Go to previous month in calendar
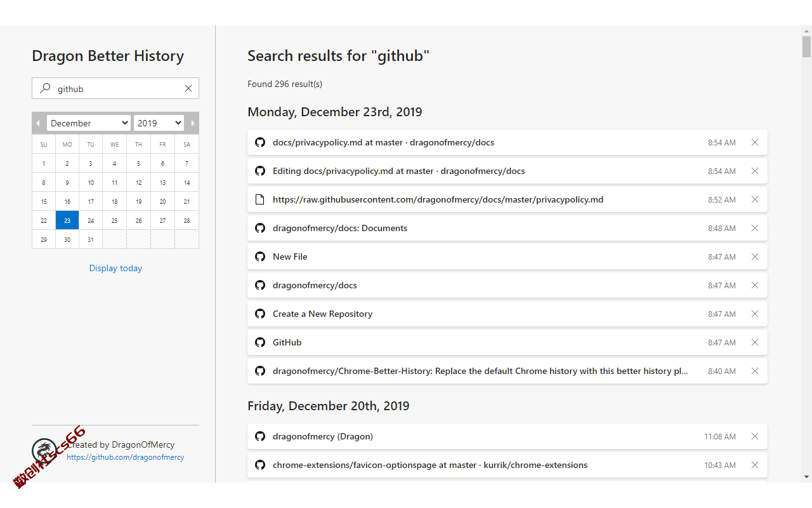Image resolution: width=812 pixels, height=508 pixels. pos(38,123)
